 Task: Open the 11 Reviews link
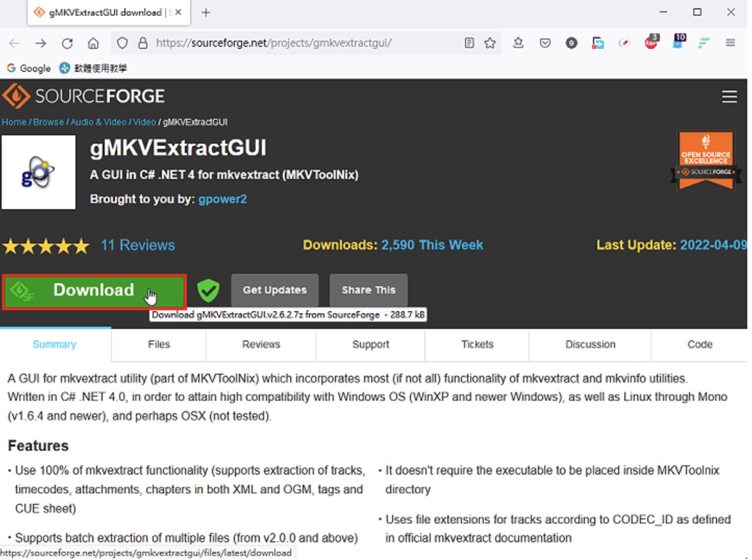[137, 245]
